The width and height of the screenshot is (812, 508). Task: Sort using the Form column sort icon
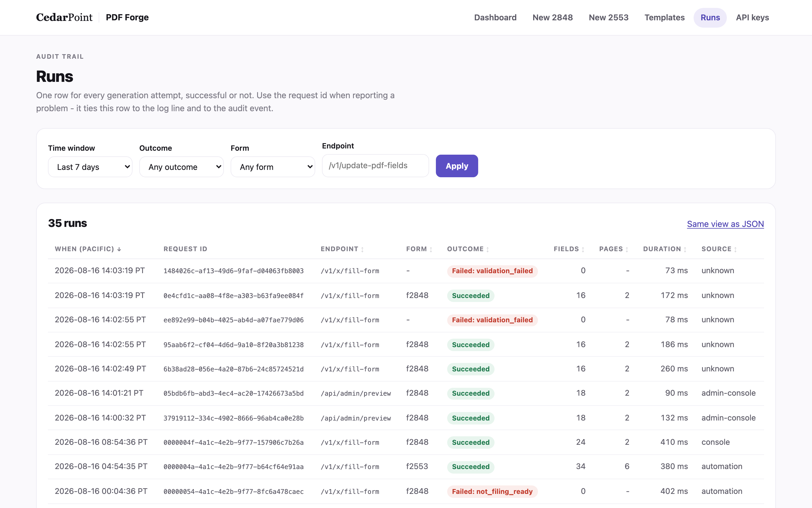point(431,249)
